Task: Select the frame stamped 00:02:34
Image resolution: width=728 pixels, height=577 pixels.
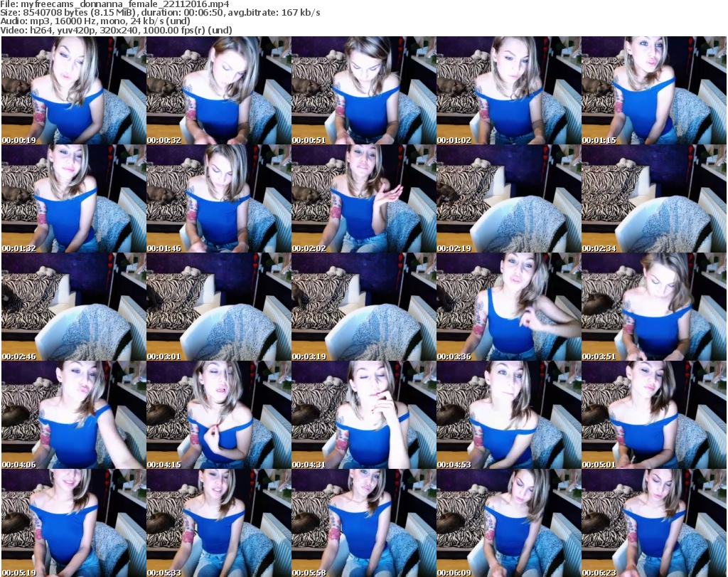Action: coord(654,198)
